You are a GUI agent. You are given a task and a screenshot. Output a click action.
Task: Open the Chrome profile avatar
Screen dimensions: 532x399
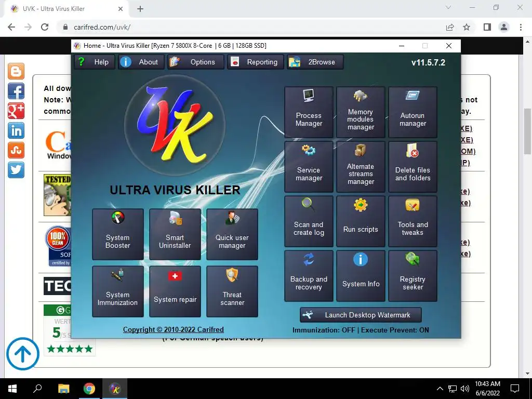click(504, 27)
